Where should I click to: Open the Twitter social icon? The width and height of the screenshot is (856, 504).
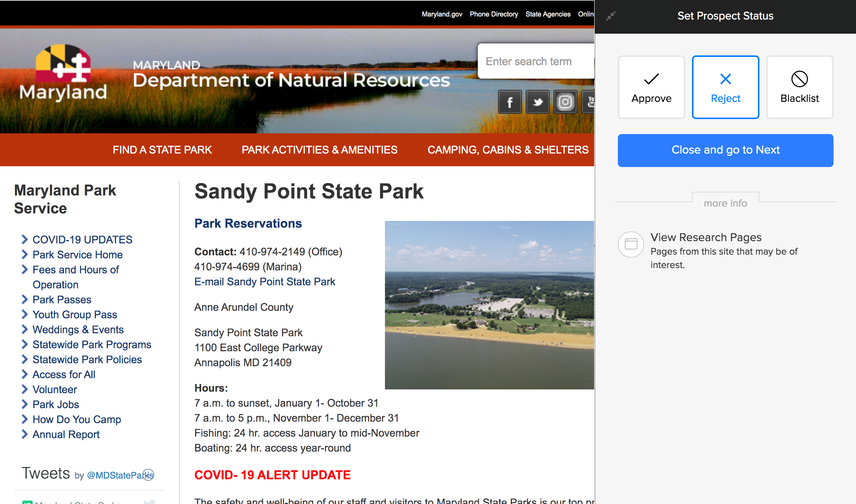pyautogui.click(x=537, y=102)
